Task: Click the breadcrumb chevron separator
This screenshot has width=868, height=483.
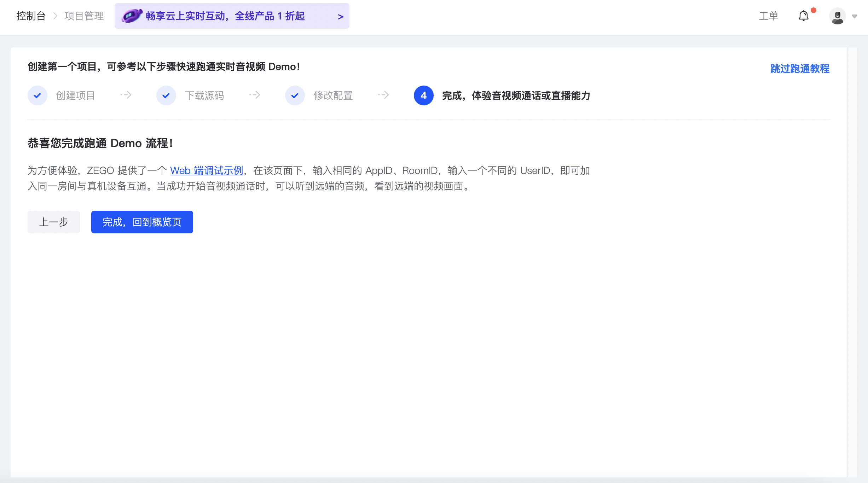Action: point(55,16)
